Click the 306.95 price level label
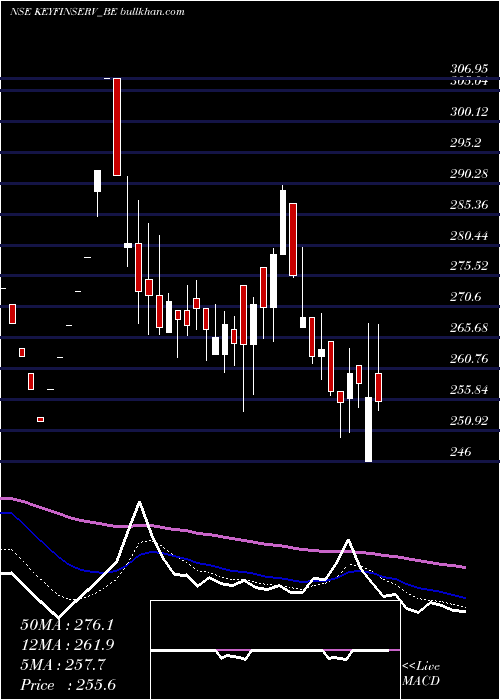 point(469,69)
